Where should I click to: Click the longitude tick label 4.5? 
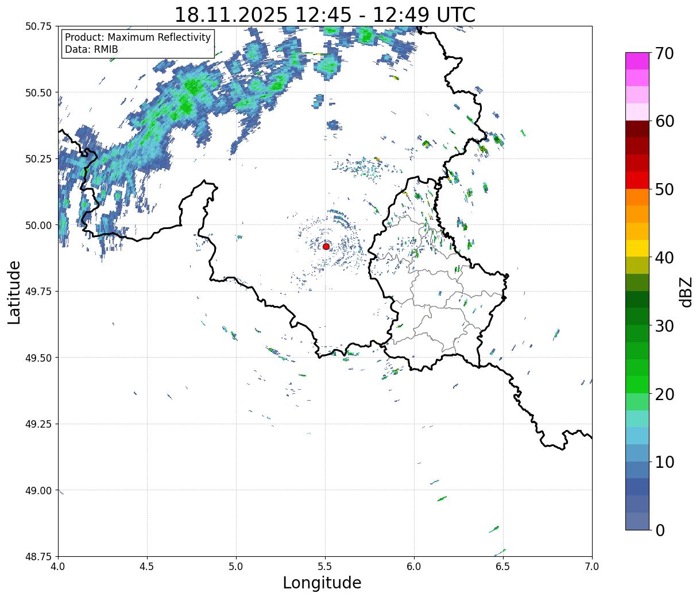(x=147, y=567)
